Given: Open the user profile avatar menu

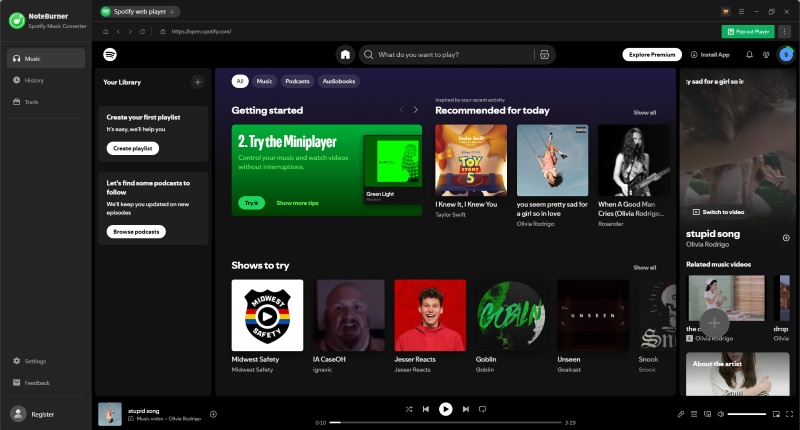Looking at the screenshot, I should point(786,55).
